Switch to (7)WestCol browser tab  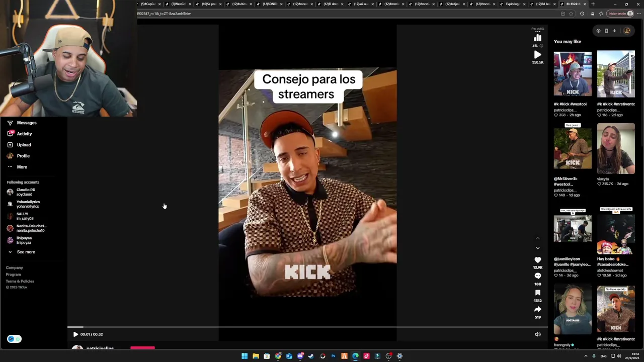179,4
